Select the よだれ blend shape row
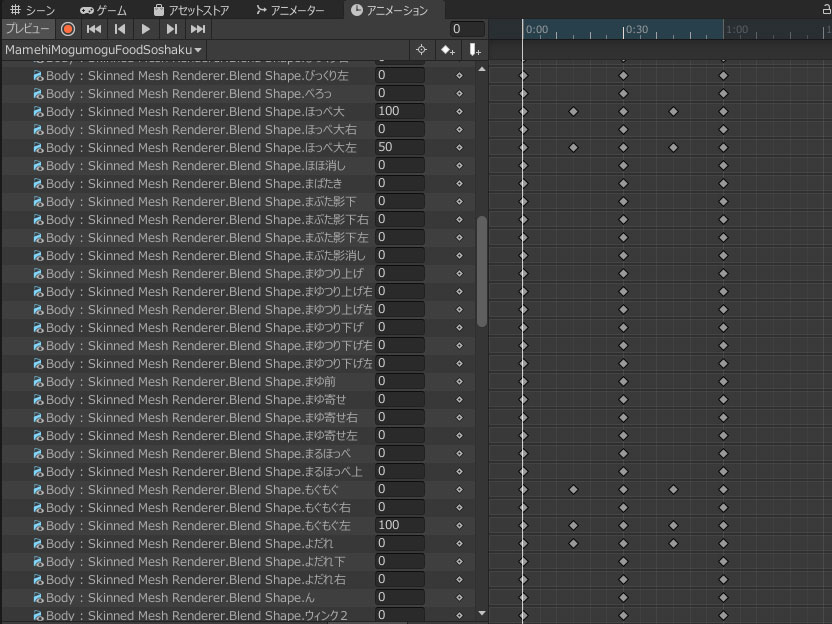Screen dimensions: 832x624 pos(238,543)
